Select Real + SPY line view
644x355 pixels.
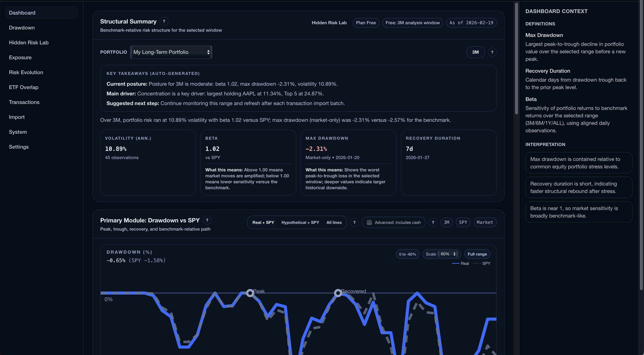point(263,222)
